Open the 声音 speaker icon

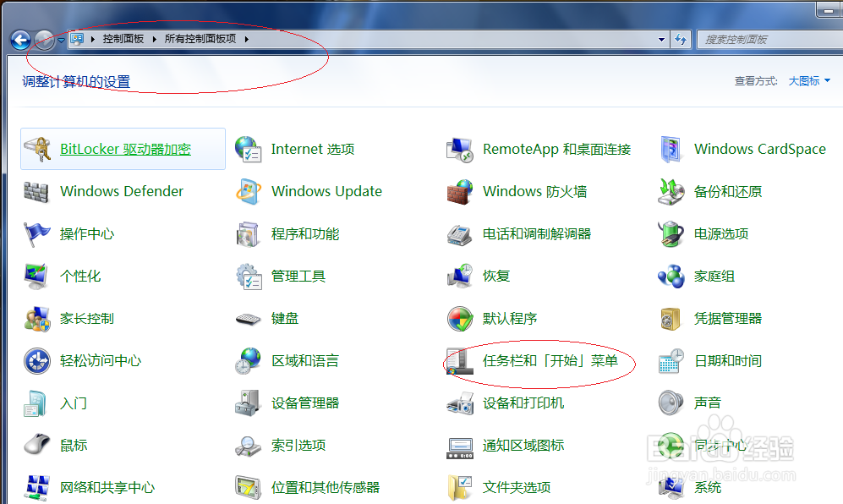pyautogui.click(x=671, y=403)
